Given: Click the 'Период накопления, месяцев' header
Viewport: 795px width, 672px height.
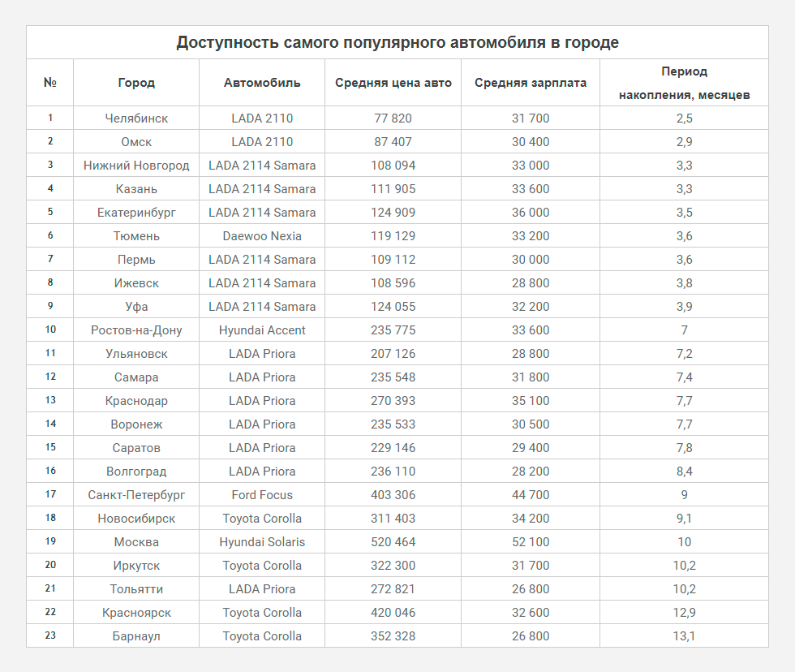Looking at the screenshot, I should point(684,83).
